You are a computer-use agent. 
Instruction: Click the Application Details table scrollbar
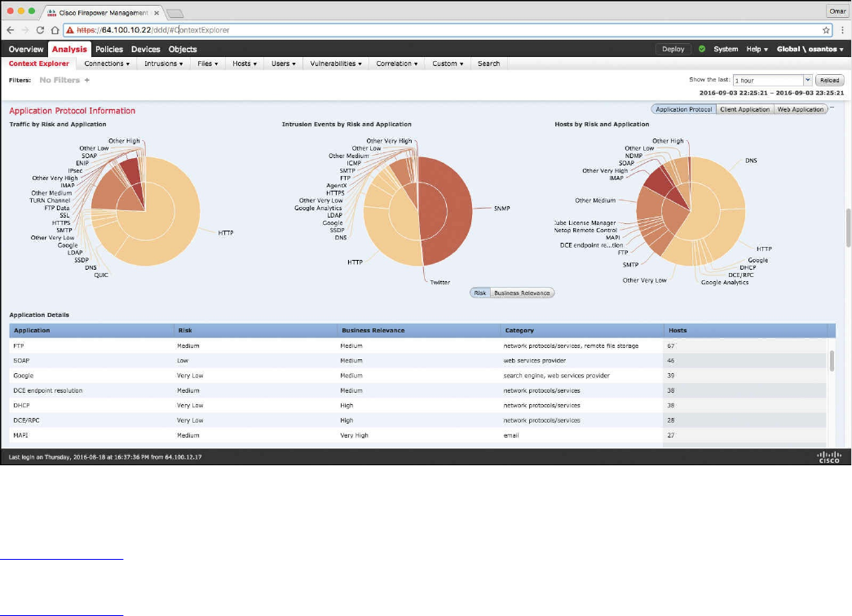click(832, 361)
